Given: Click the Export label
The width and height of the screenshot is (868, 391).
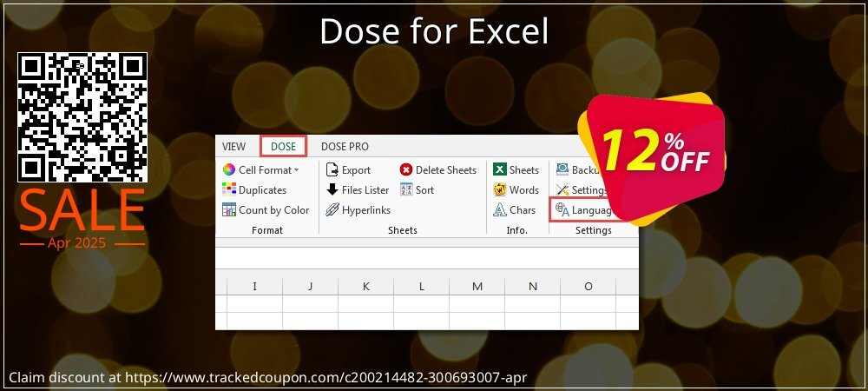Looking at the screenshot, I should (x=356, y=170).
